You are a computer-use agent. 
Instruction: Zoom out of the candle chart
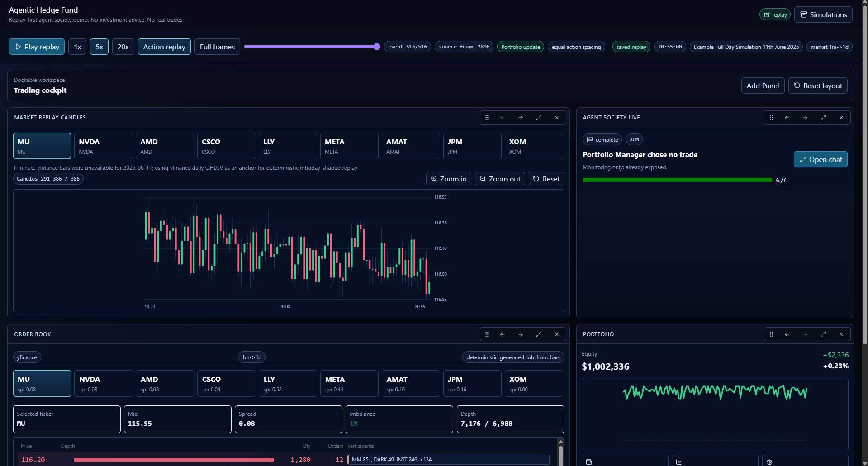coord(500,179)
